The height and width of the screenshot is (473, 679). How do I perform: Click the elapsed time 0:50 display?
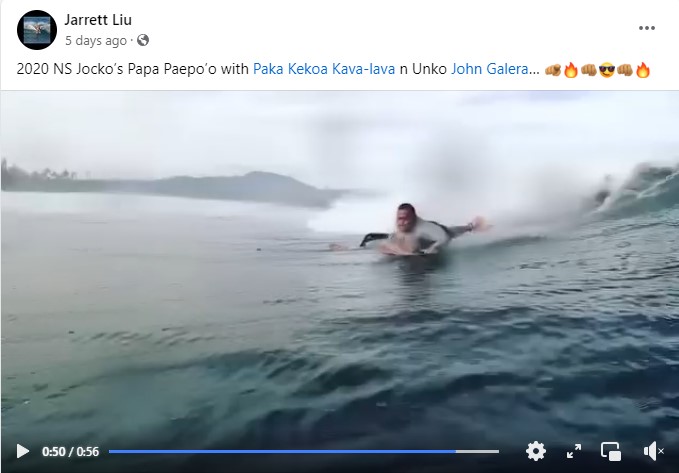[x=54, y=452]
